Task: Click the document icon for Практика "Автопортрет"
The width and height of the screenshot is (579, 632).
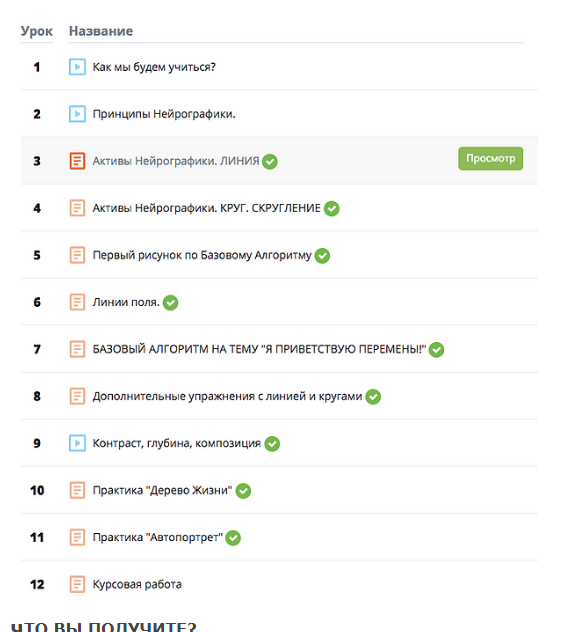Action: [x=77, y=537]
